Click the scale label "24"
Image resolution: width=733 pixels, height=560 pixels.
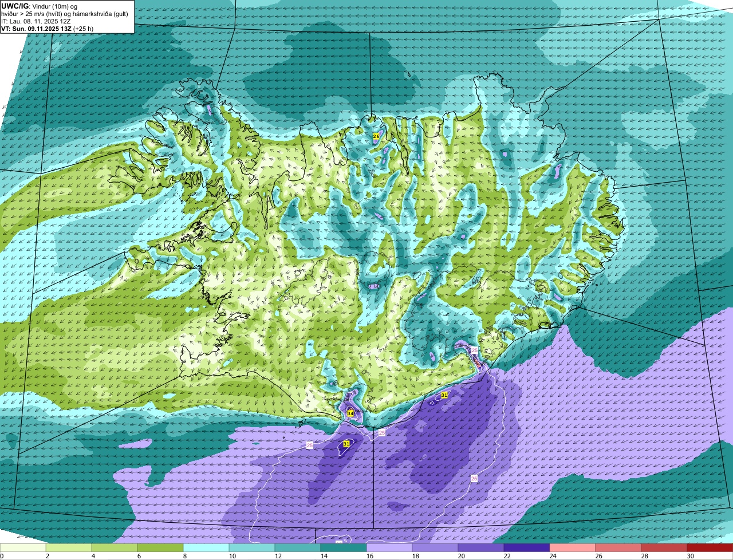(553, 556)
